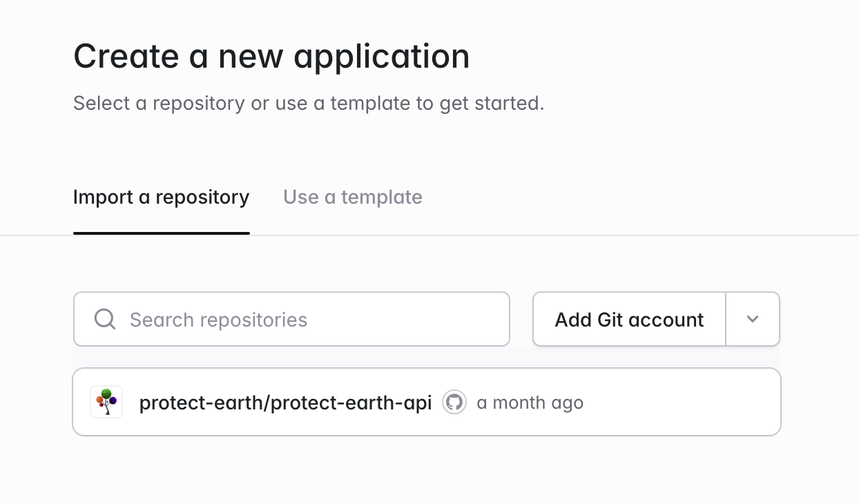The image size is (859, 504).
Task: Click the 'Select a repository or use a template' subtitle
Action: coord(309,104)
